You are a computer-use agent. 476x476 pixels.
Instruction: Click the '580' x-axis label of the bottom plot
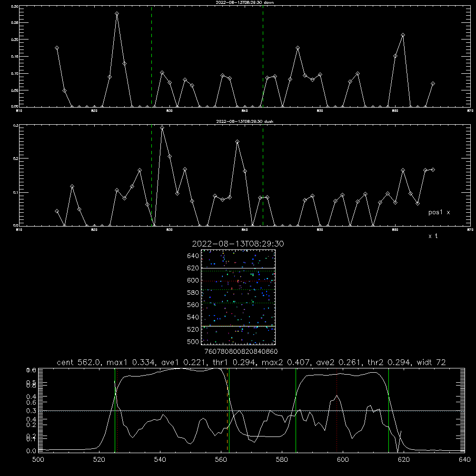[x=282, y=460]
